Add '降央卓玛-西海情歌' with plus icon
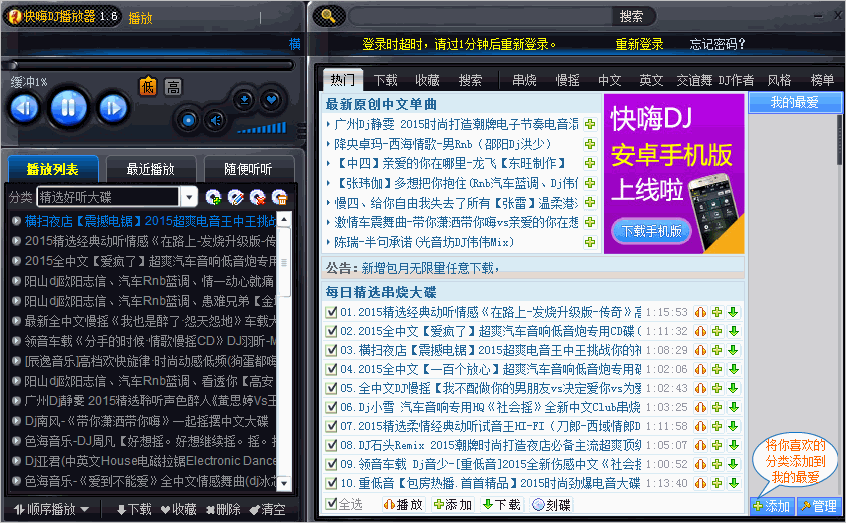Screen dimensions: 846x523 pos(590,144)
